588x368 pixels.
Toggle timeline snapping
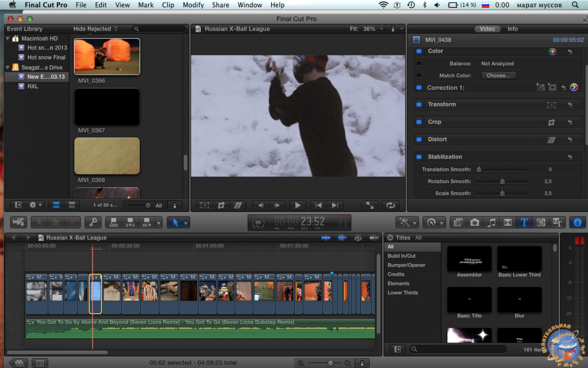(x=374, y=238)
